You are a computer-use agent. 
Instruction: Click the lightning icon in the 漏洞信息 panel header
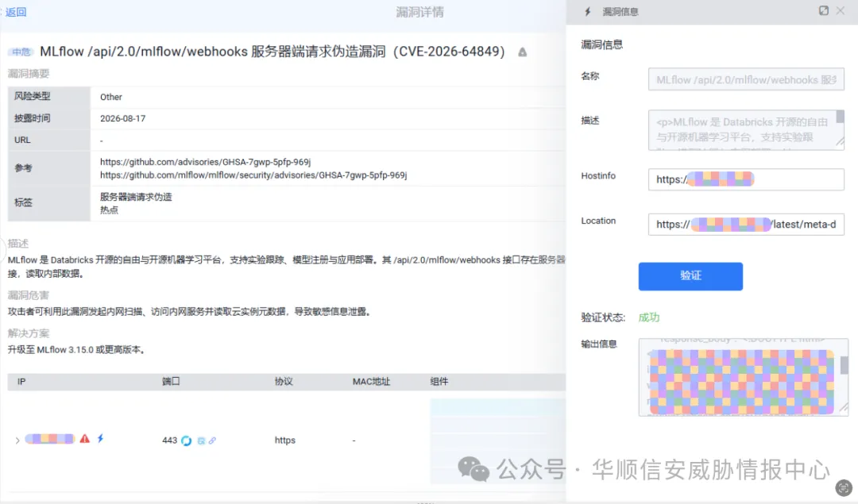(x=588, y=11)
